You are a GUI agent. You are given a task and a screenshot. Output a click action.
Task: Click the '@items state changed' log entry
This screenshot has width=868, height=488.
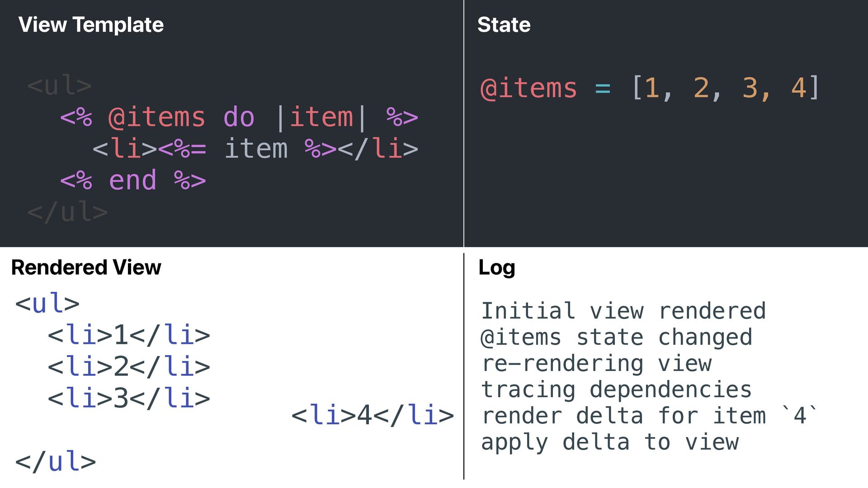pos(616,338)
